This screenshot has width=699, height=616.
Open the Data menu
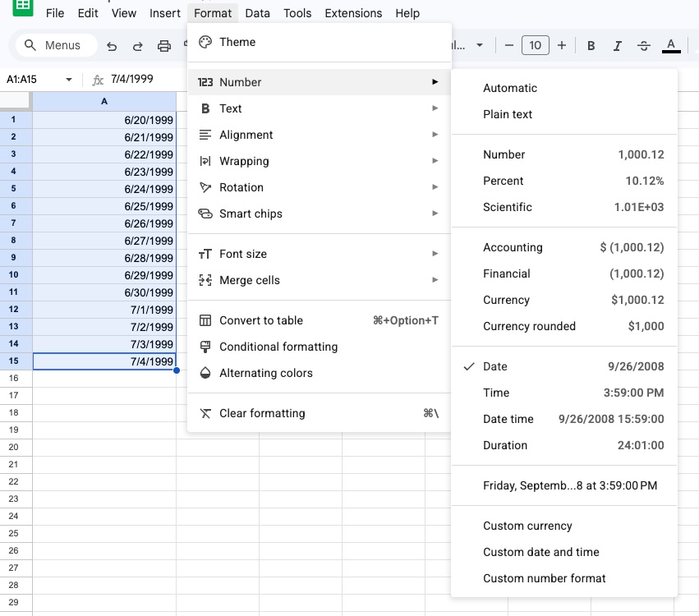[x=257, y=13]
